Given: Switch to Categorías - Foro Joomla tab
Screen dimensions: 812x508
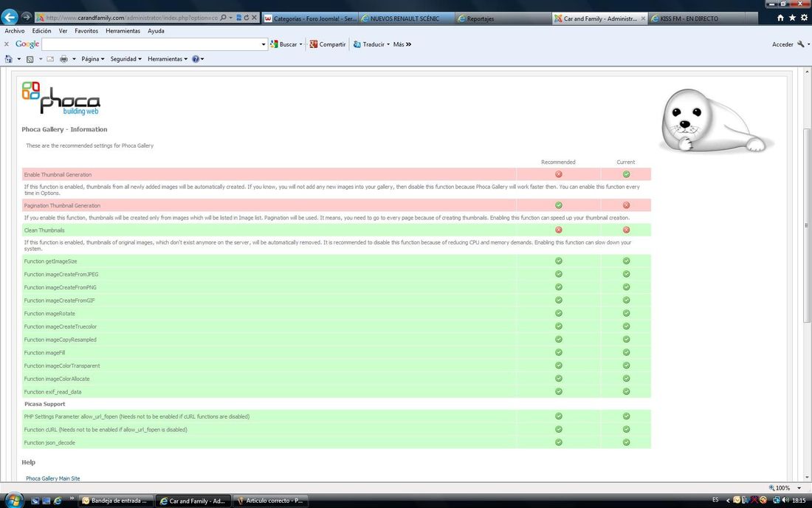Looking at the screenshot, I should pyautogui.click(x=310, y=18).
